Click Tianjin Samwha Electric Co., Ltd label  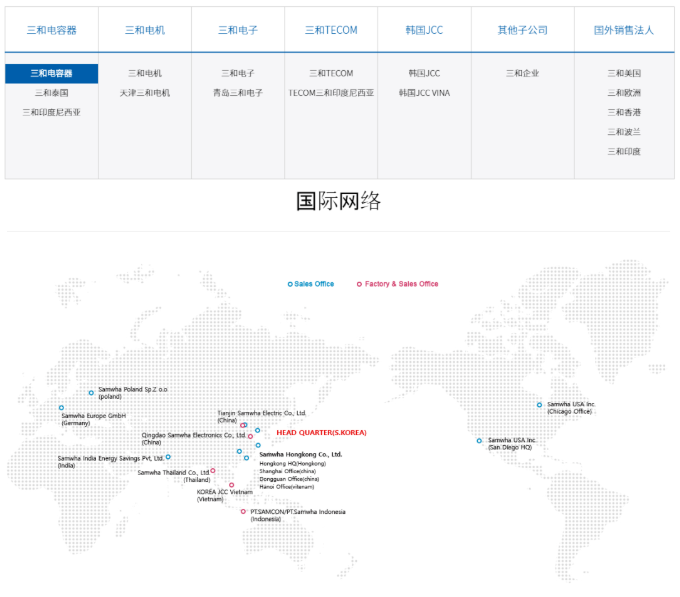tap(262, 413)
